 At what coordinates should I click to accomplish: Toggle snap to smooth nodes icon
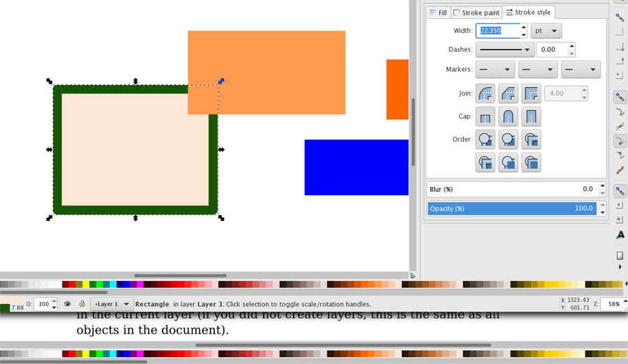click(620, 156)
